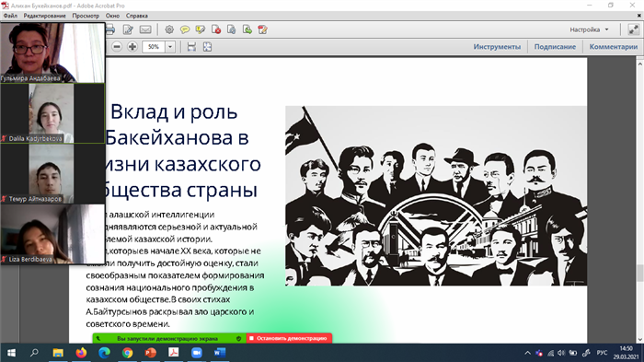Toggle fit one full page icon
This screenshot has width=644, height=362.
(x=207, y=47)
